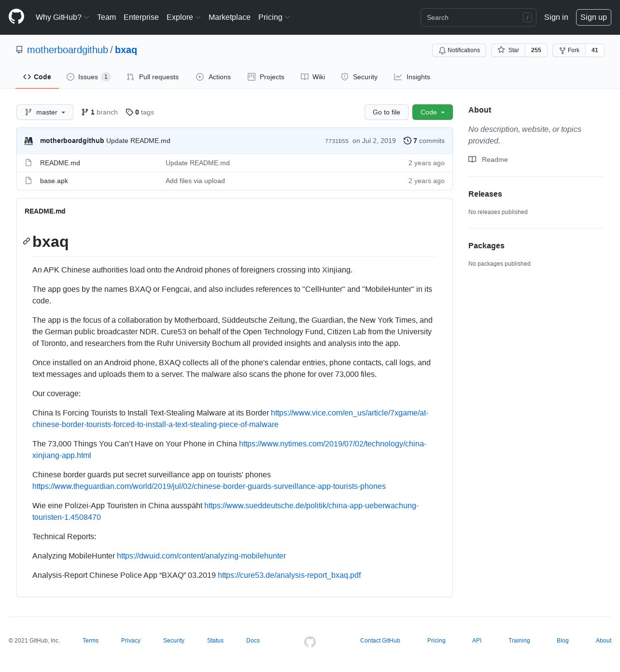Open the vice.com article link
This screenshot has height=672, width=620.
(x=230, y=418)
